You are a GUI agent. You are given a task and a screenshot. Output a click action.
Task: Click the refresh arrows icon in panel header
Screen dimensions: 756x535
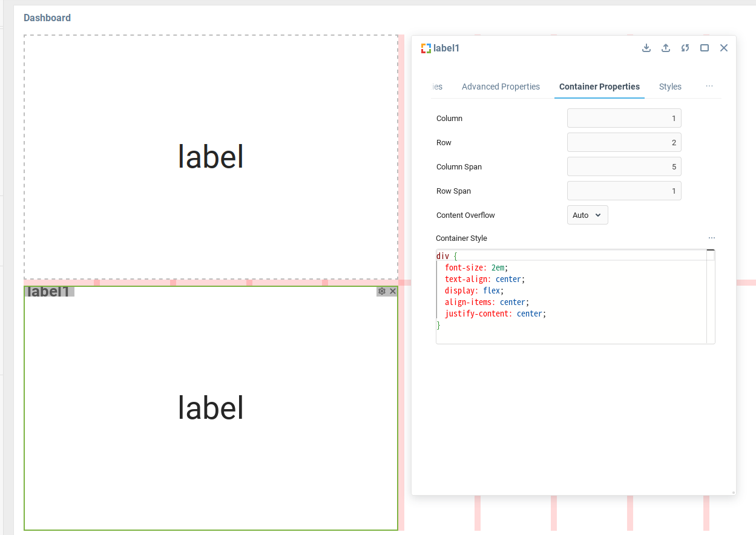pyautogui.click(x=685, y=48)
